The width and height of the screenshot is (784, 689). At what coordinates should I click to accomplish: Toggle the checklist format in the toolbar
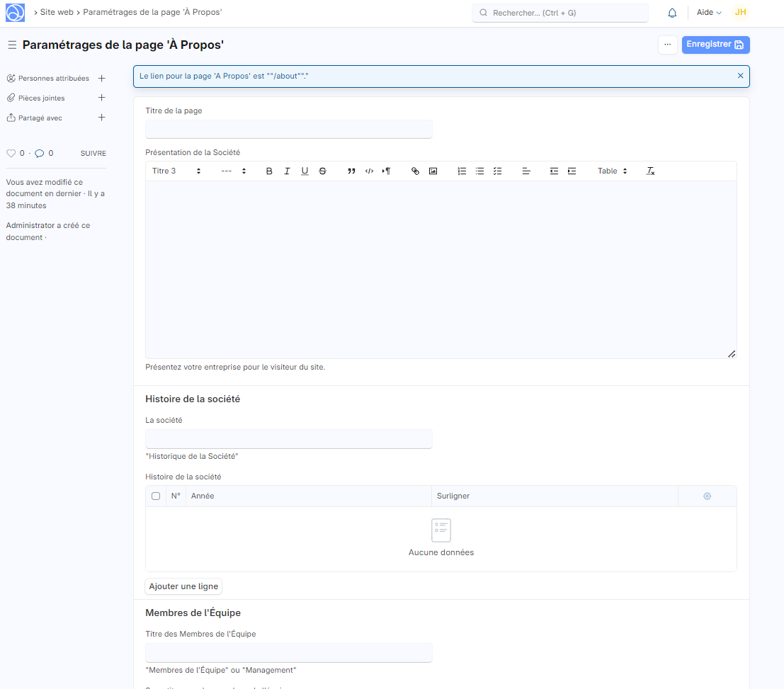click(x=498, y=171)
